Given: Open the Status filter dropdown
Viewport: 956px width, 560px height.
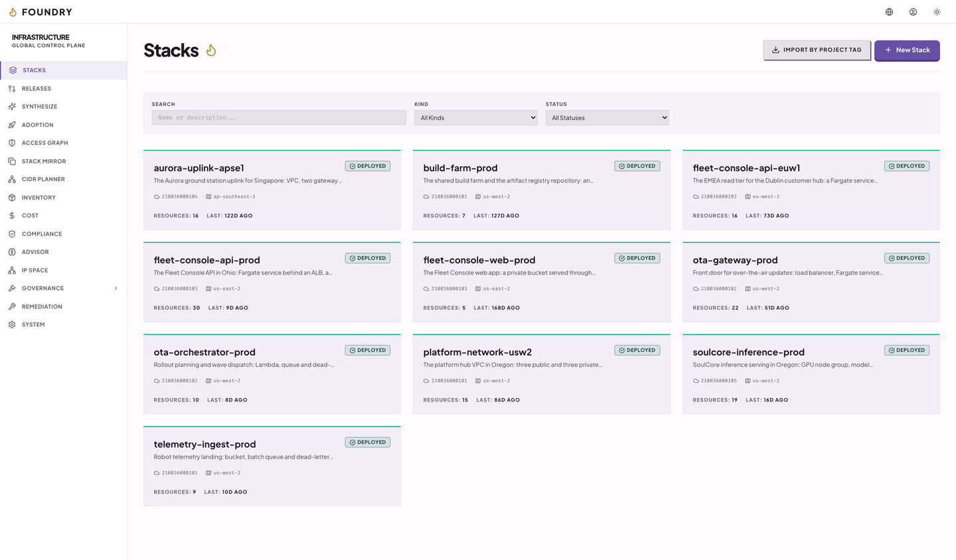Looking at the screenshot, I should 607,117.
